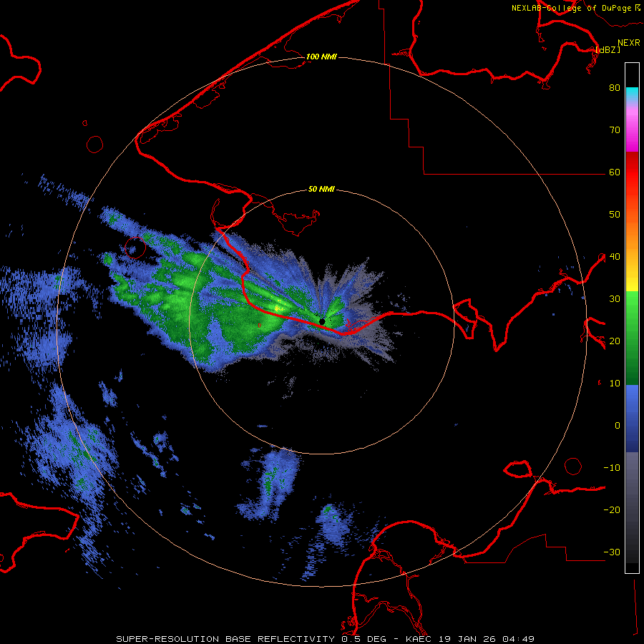Click the 19 JAN 26 date in caption
This screenshot has width=644, height=644.
(467, 639)
